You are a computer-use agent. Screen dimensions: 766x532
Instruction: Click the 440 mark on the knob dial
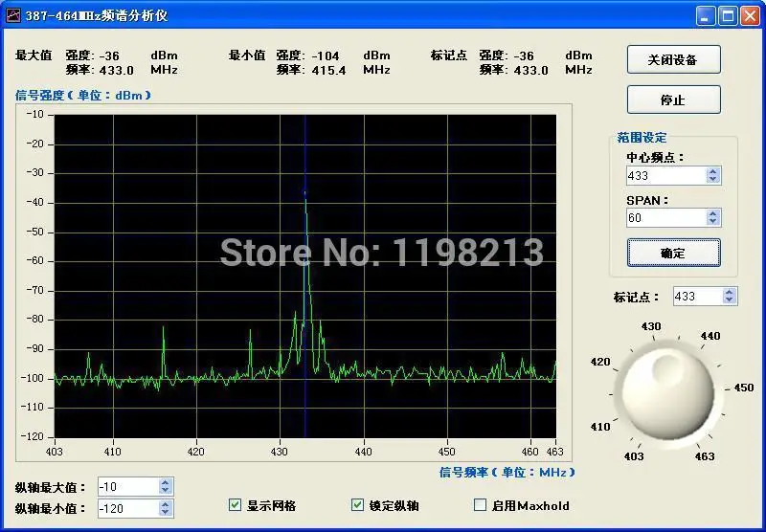click(710, 336)
